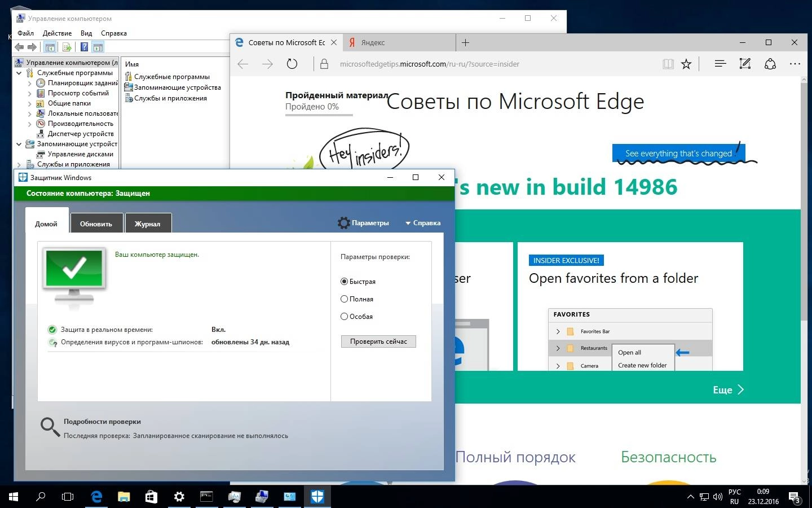812x508 pixels.
Task: Click Back arrow in Computer Management toolbar
Action: point(20,47)
